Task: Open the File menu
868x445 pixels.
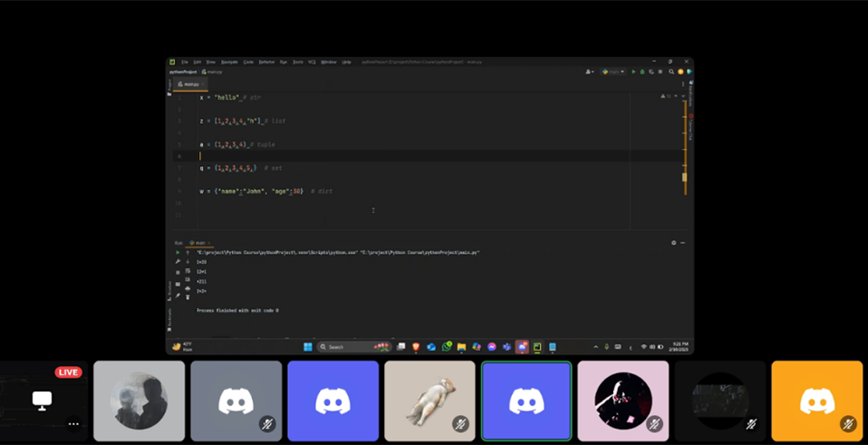Action: click(x=185, y=62)
